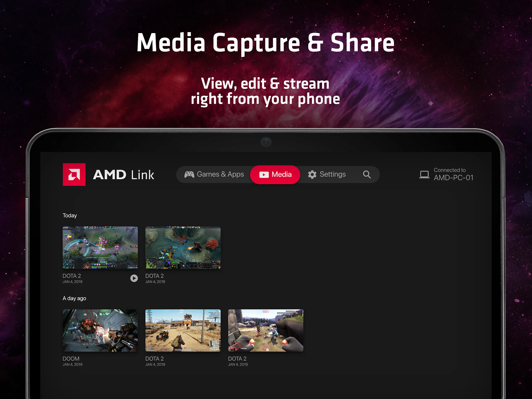Viewport: 532px width, 399px height.
Task: Click the gamepad icon in navigation
Action: (189, 174)
